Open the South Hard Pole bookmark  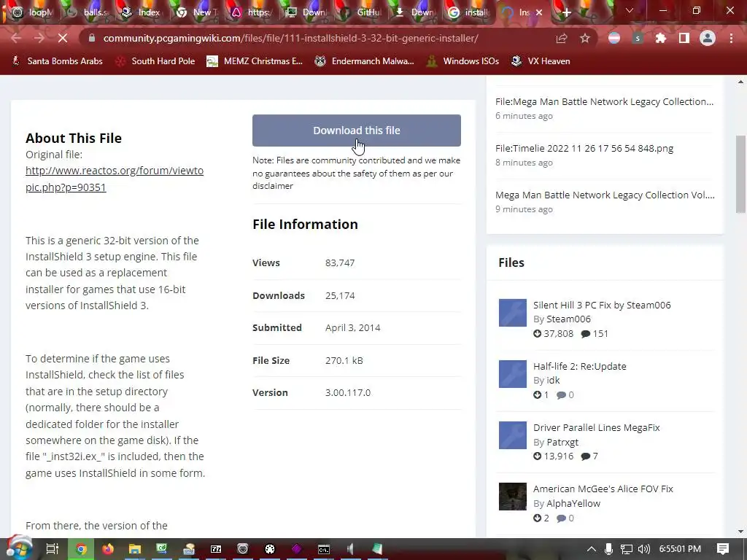[156, 61]
